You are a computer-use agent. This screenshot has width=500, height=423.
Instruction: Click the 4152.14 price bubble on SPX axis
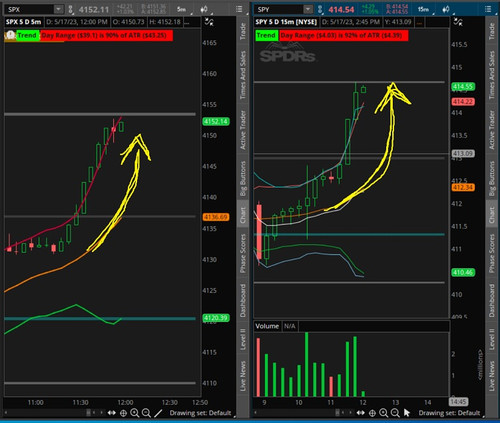[216, 121]
